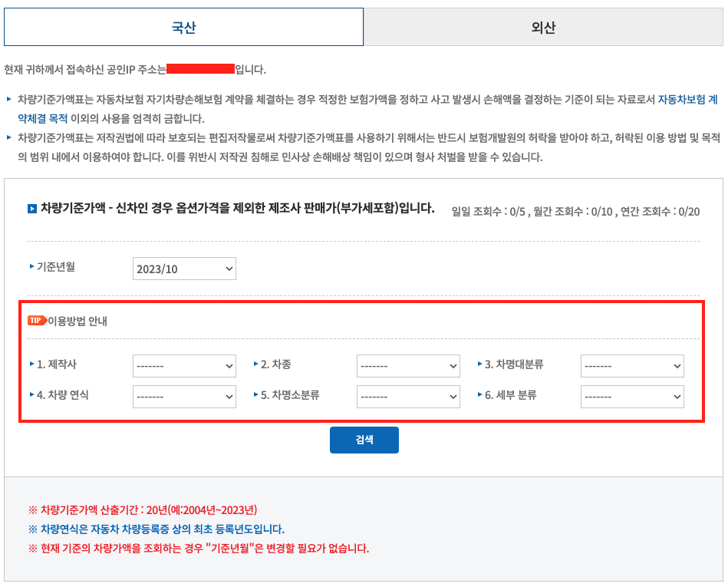This screenshot has width=728, height=587.
Task: Click the arrow icon beside 세부 분류 label
Action: pyautogui.click(x=480, y=396)
